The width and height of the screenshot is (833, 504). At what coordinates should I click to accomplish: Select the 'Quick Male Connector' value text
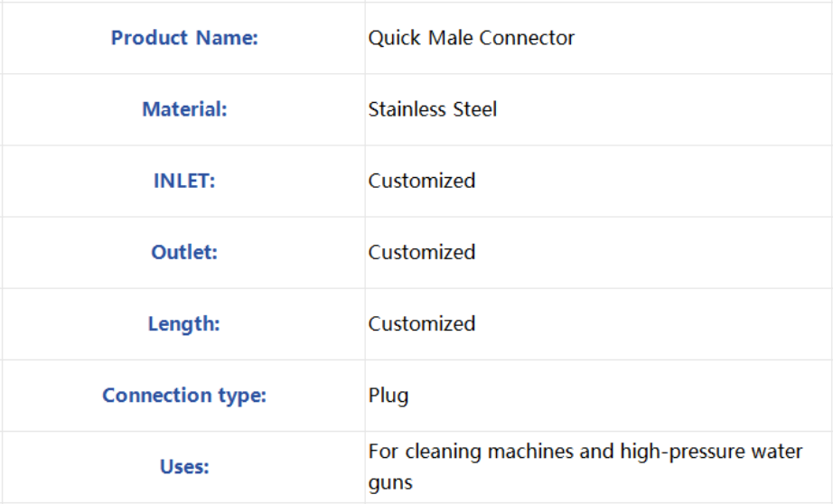pyautogui.click(x=472, y=38)
